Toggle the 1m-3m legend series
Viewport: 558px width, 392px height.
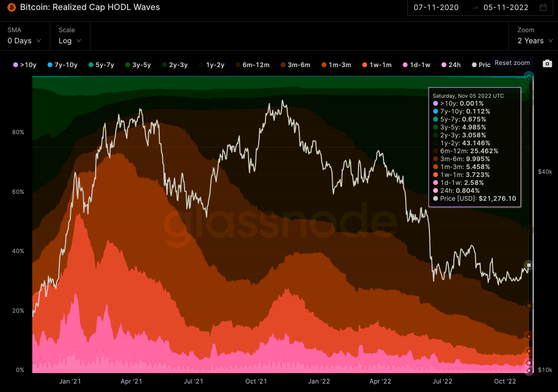336,64
